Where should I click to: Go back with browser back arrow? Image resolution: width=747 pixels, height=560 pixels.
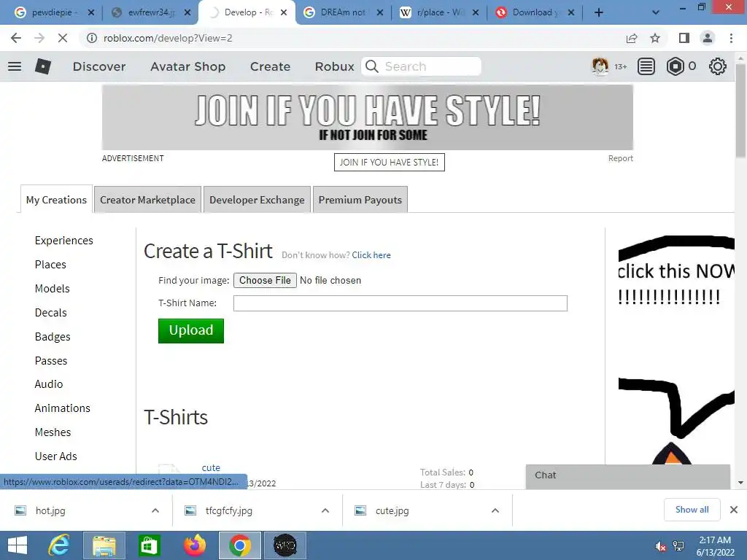pos(16,38)
